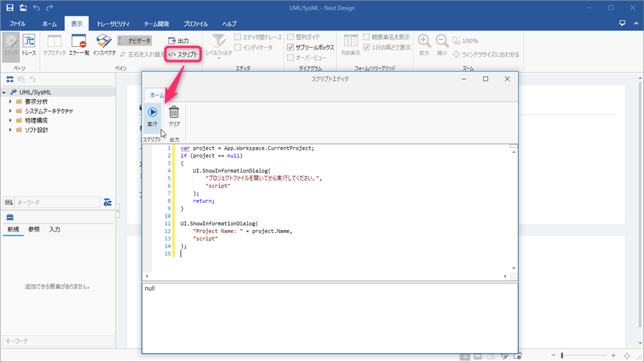Clear script output using the クリア icon
The width and height of the screenshot is (644, 362).
point(174,115)
